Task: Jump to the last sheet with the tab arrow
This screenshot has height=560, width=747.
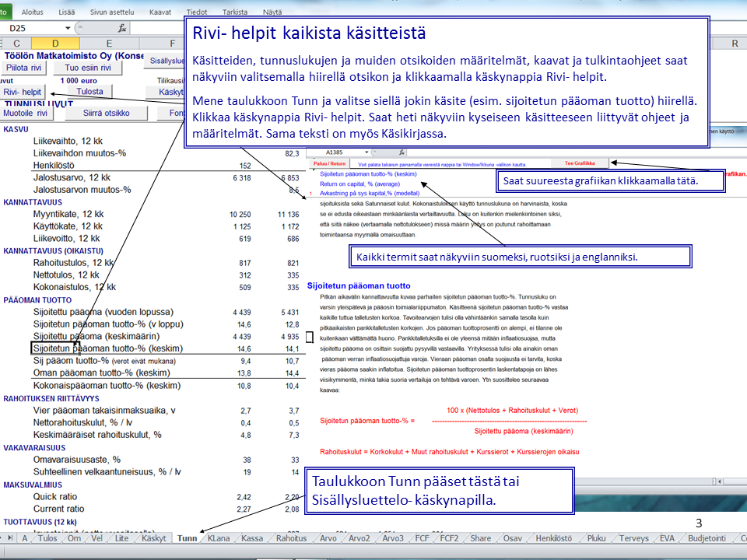Action: click(x=10, y=538)
